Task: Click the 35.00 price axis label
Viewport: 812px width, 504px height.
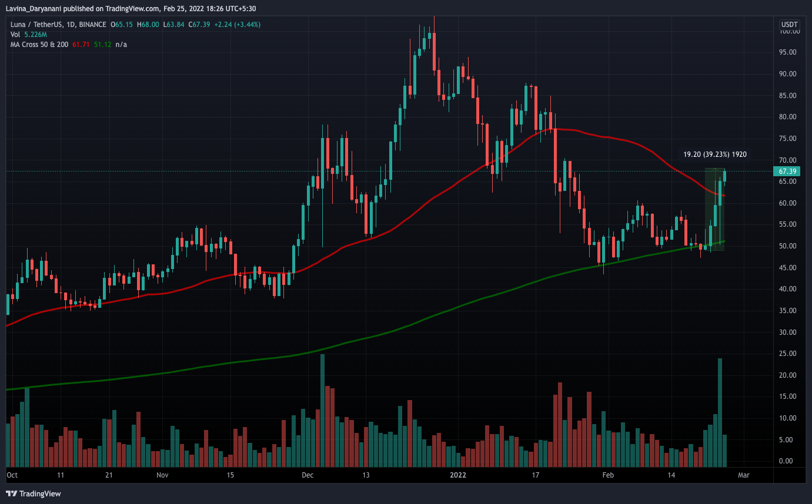Action: pyautogui.click(x=787, y=311)
